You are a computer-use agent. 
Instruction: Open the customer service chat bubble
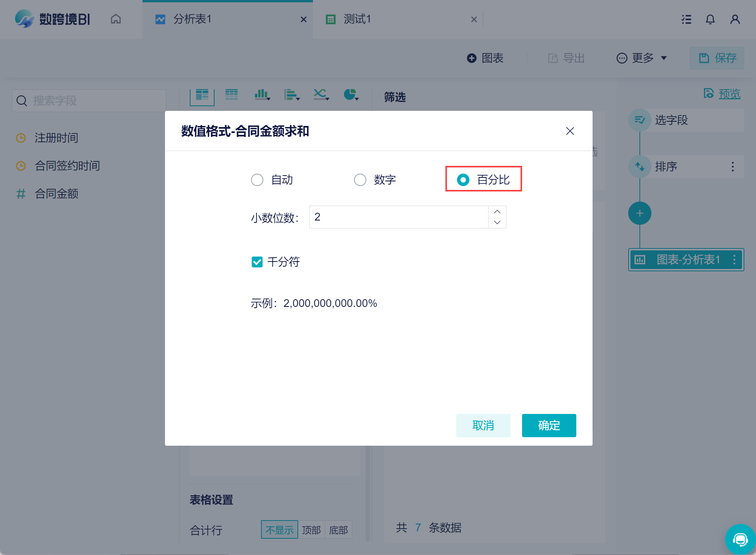click(740, 539)
